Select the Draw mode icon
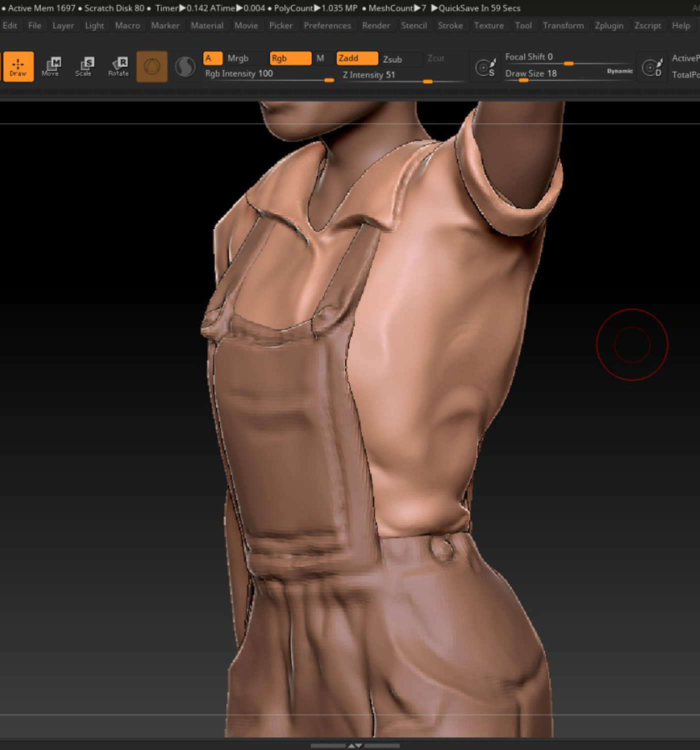 coord(18,66)
